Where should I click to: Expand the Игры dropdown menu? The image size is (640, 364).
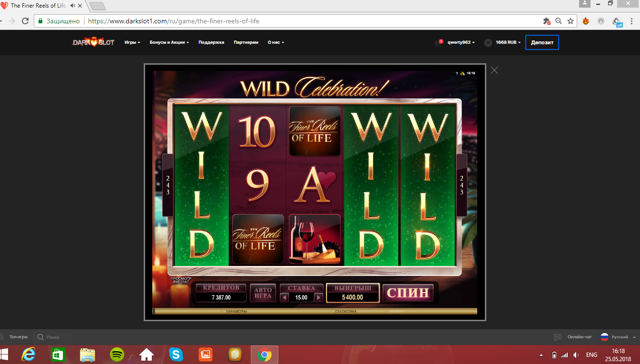[132, 42]
